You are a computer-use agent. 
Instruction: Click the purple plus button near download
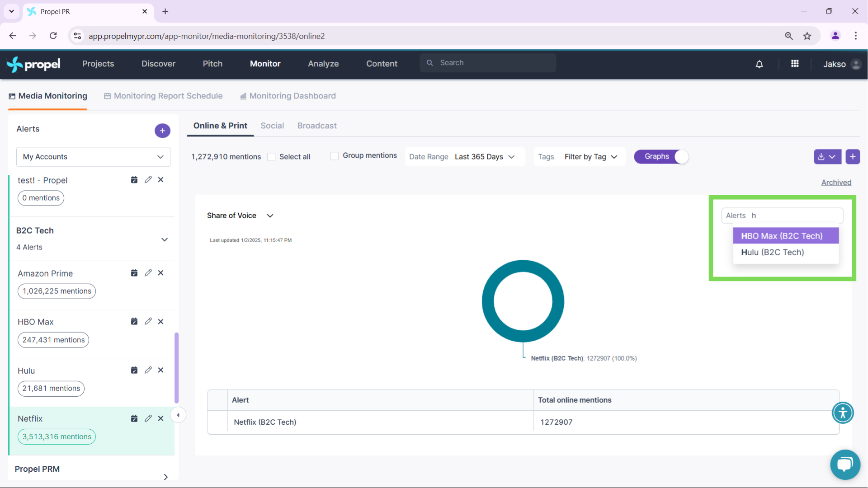point(853,157)
